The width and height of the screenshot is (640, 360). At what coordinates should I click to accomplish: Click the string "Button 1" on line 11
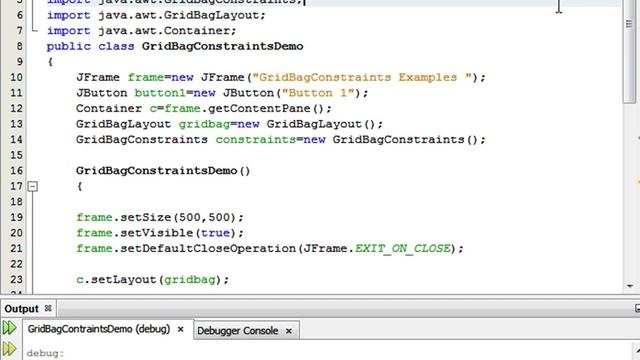pyautogui.click(x=318, y=93)
